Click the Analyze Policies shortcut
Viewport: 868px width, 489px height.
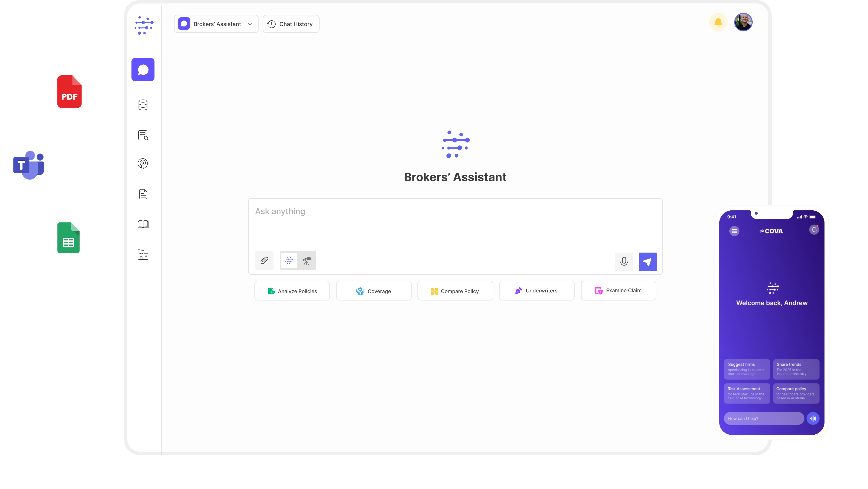[292, 291]
